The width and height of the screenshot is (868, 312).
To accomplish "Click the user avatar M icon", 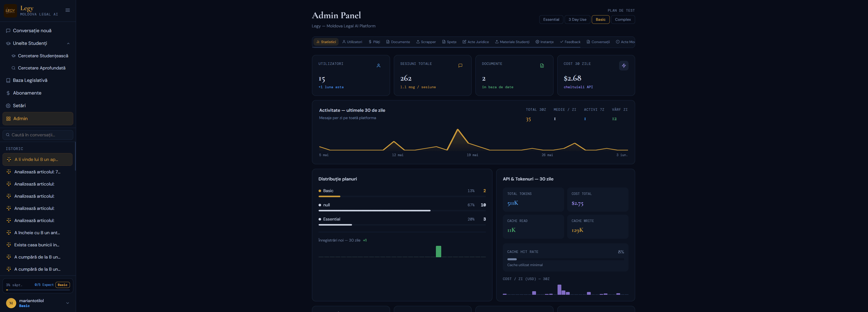I will tap(11, 303).
